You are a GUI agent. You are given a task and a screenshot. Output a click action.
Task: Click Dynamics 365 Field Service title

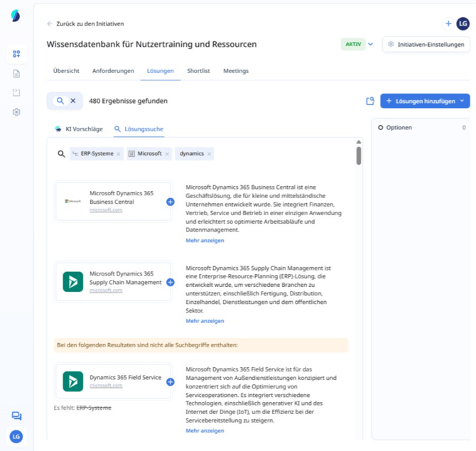(x=125, y=378)
